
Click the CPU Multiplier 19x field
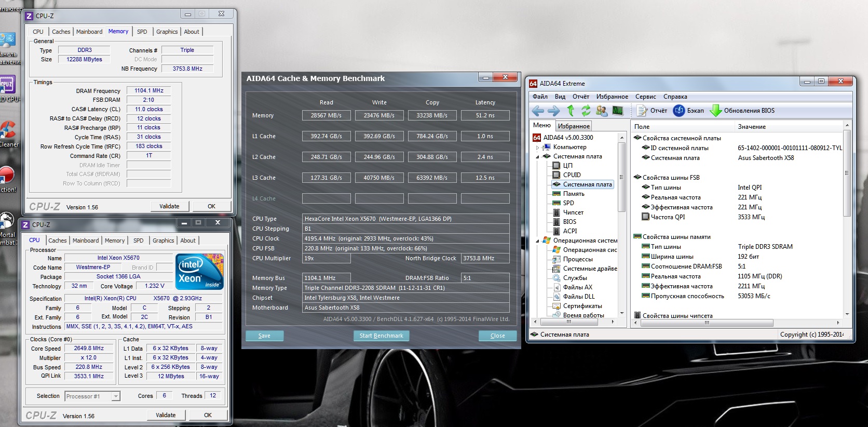tap(326, 258)
